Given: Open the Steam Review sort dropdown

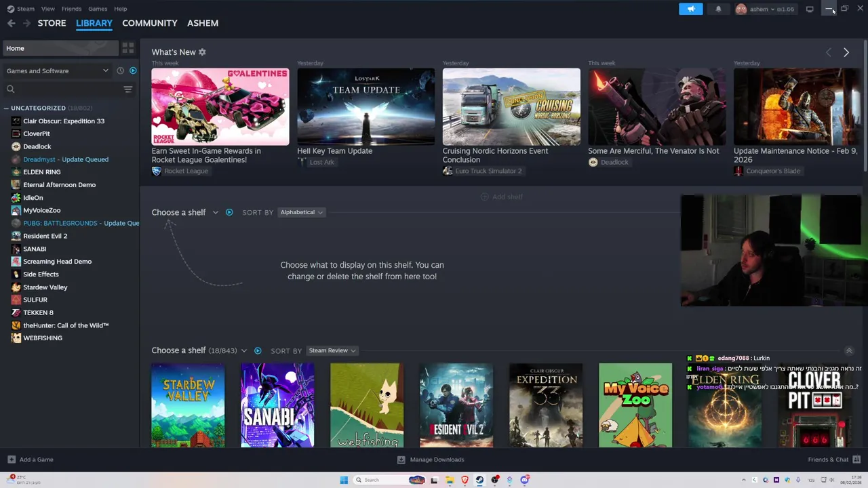Looking at the screenshot, I should [332, 350].
